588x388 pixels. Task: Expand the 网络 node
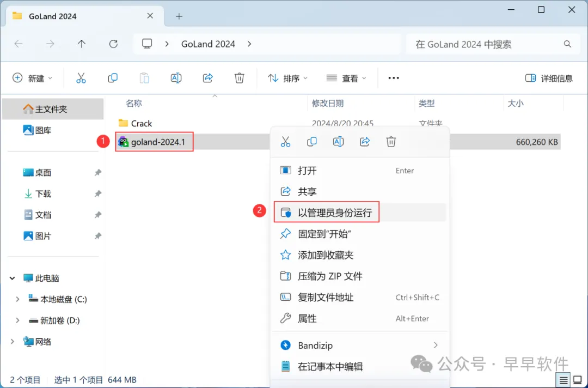click(13, 342)
